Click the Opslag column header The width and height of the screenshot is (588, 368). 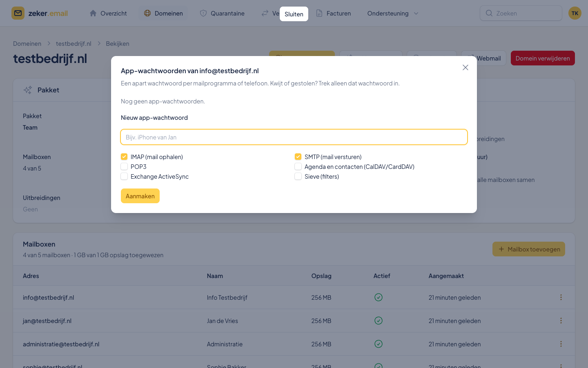tap(321, 276)
